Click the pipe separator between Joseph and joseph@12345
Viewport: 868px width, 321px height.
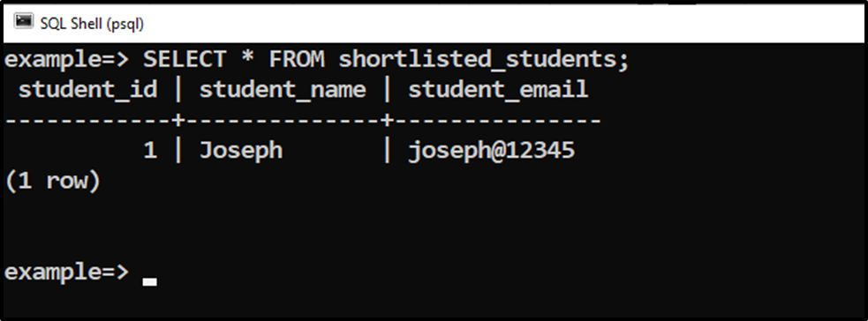pyautogui.click(x=387, y=151)
